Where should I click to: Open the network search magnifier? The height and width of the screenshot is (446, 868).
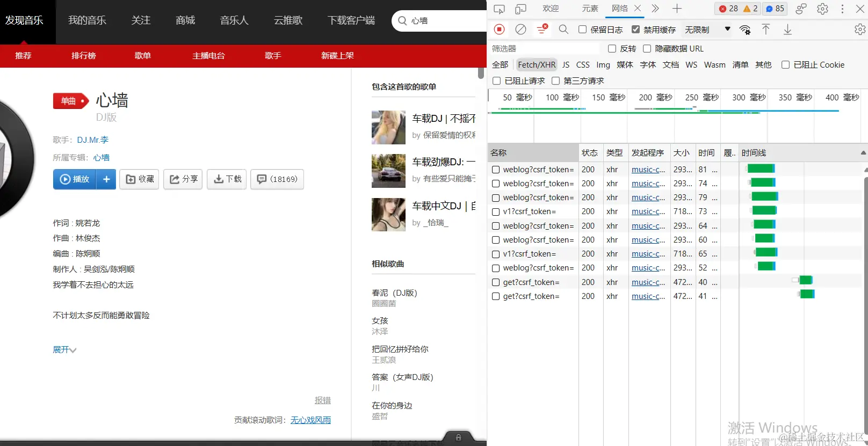tap(563, 30)
